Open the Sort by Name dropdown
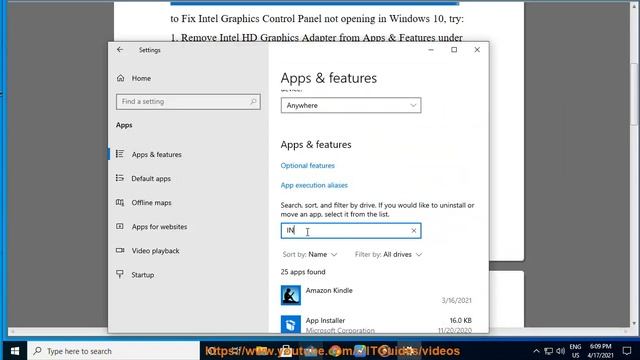Screen dimensions: 640x360 (310, 254)
